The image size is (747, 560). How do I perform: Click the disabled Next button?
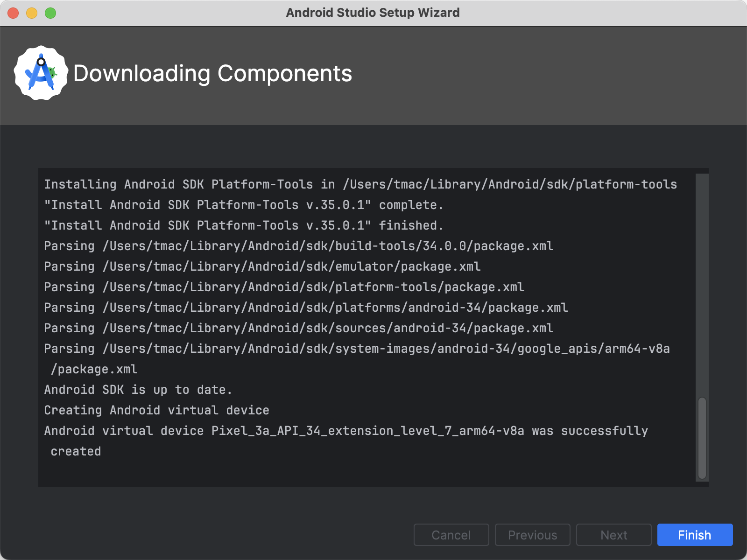614,535
